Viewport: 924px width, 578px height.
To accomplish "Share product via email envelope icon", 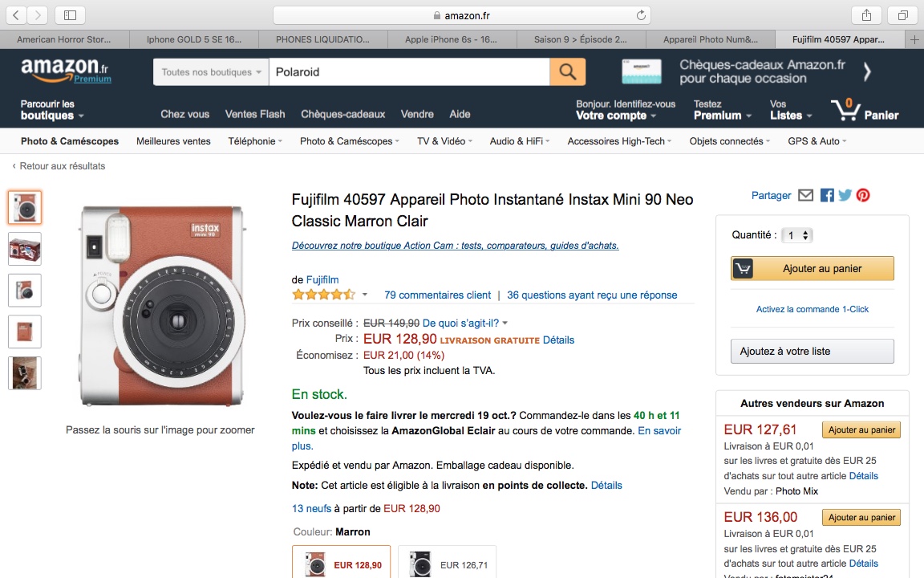I will [x=805, y=195].
